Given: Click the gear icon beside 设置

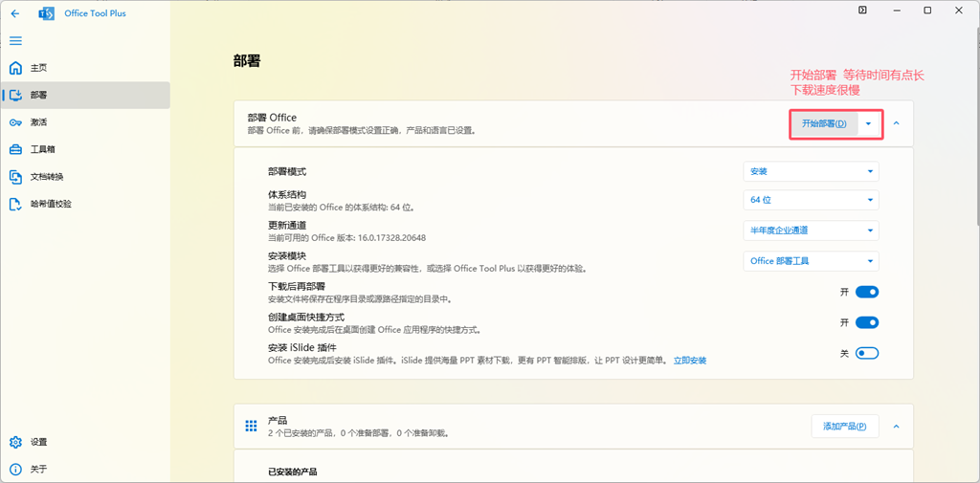Looking at the screenshot, I should (15, 442).
